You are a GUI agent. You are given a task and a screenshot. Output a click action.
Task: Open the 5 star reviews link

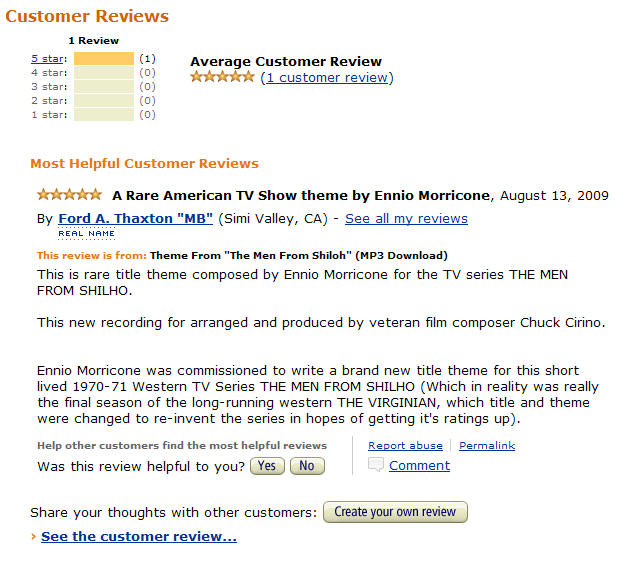[x=48, y=58]
